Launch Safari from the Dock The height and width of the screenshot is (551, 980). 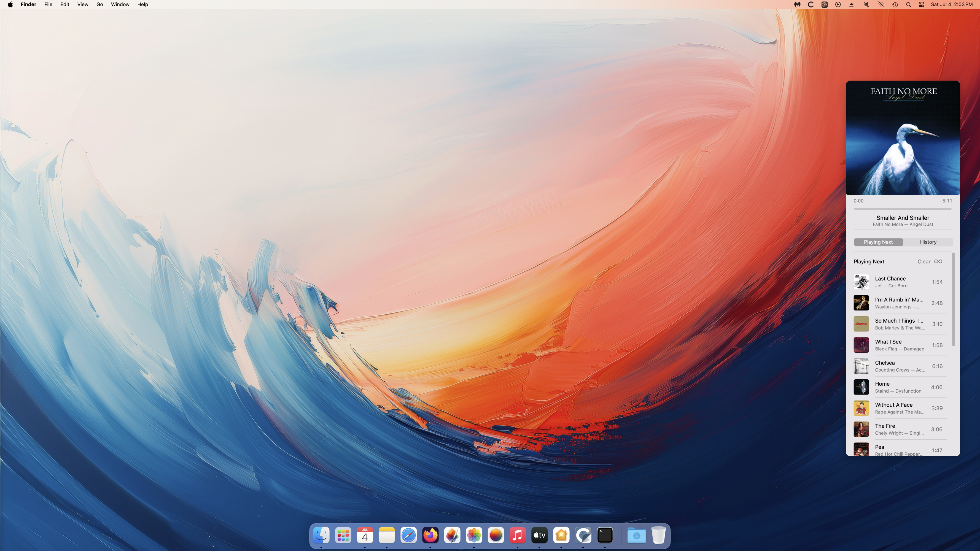tap(409, 536)
